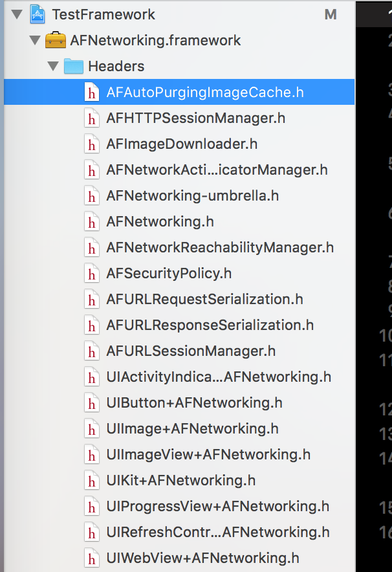Screen dimensions: 392x572
Task: Click header icon beside AFImageDownloader.h
Action: click(x=91, y=144)
